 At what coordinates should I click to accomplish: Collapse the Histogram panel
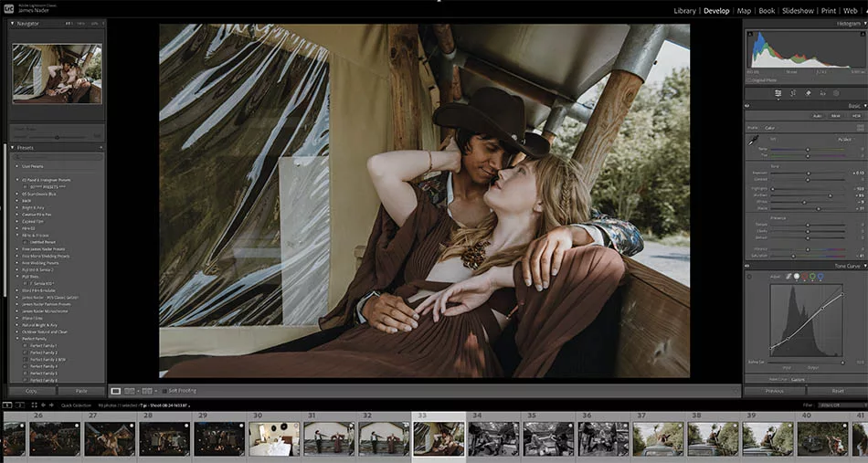coord(864,24)
